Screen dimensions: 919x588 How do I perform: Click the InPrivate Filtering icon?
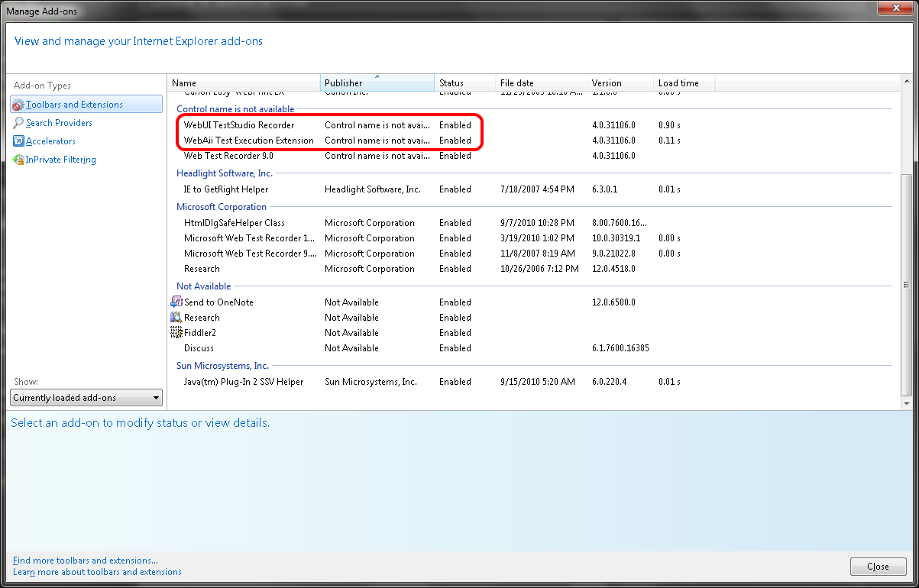pos(19,160)
